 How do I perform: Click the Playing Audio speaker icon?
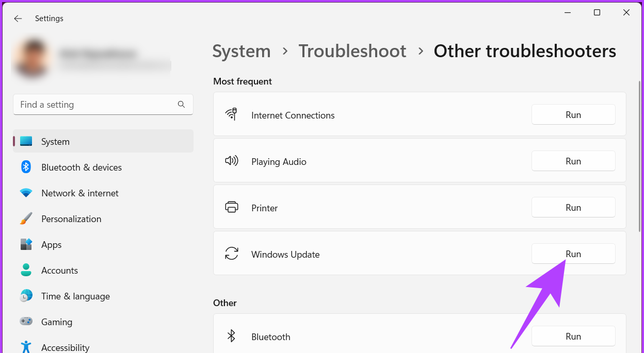232,161
